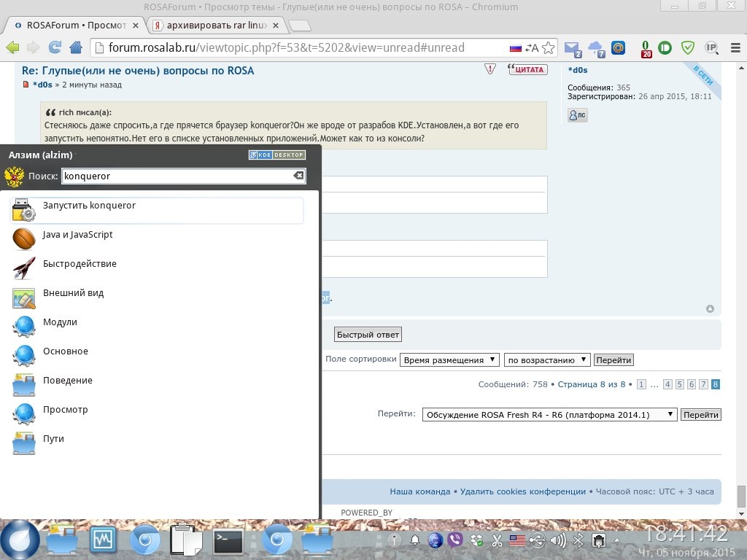
Task: Open the volume control in the tray
Action: click(x=558, y=540)
